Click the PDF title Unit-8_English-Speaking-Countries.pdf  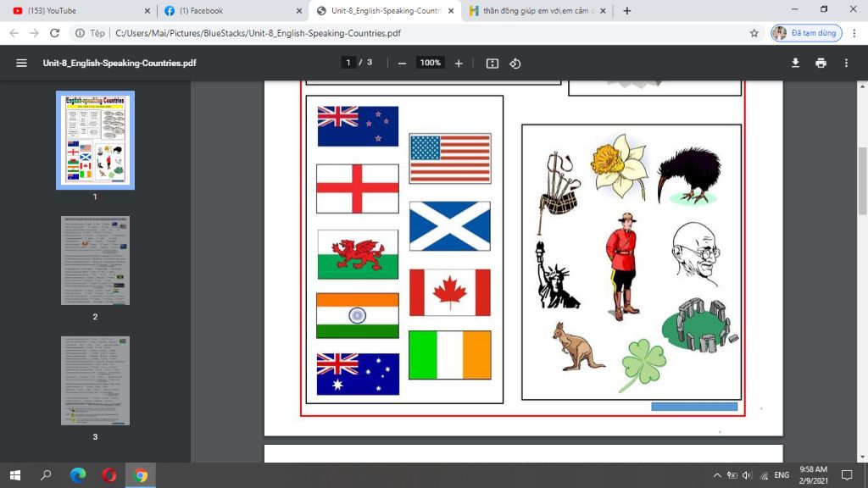[120, 63]
